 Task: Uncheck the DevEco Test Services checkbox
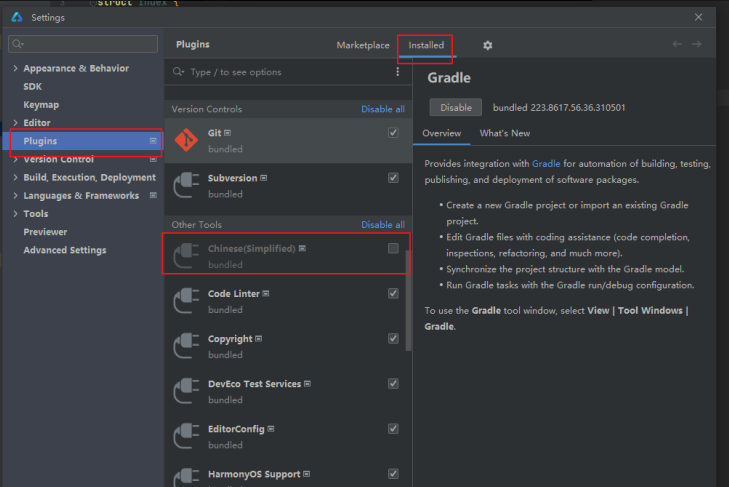[393, 384]
